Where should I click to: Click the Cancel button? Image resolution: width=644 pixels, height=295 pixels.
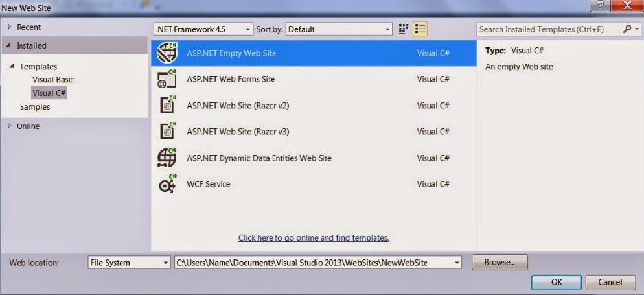[x=610, y=282]
